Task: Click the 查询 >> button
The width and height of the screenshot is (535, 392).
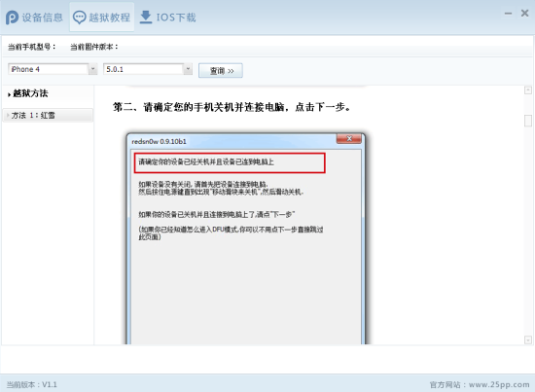Action: [221, 71]
